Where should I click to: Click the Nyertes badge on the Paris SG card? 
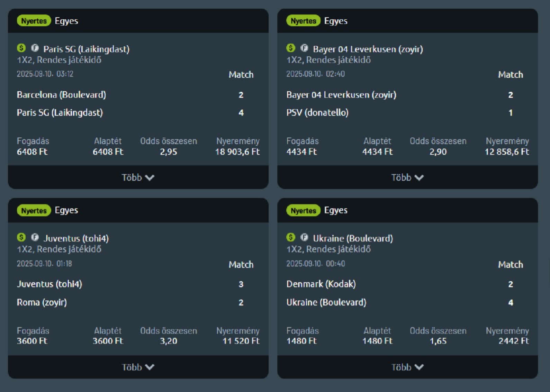point(34,21)
